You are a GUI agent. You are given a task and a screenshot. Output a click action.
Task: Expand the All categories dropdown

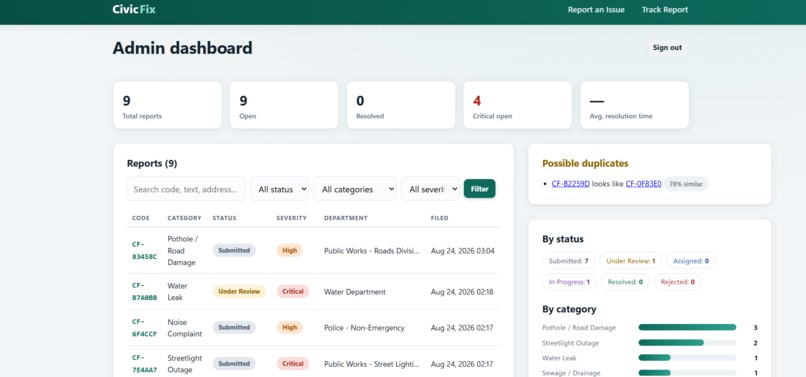355,189
